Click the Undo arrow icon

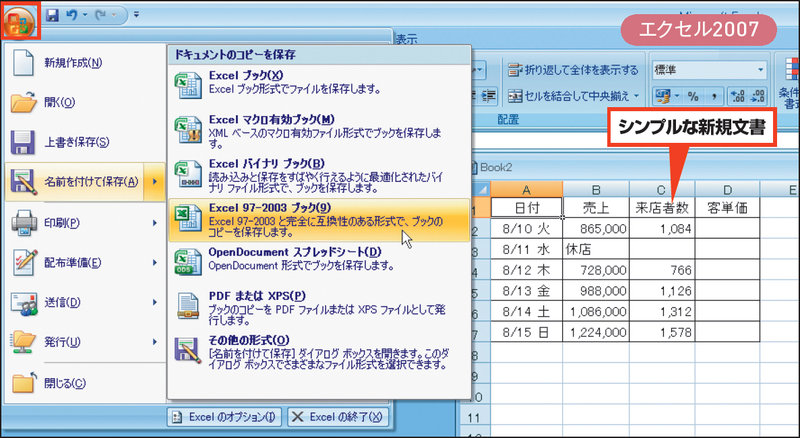coord(71,16)
